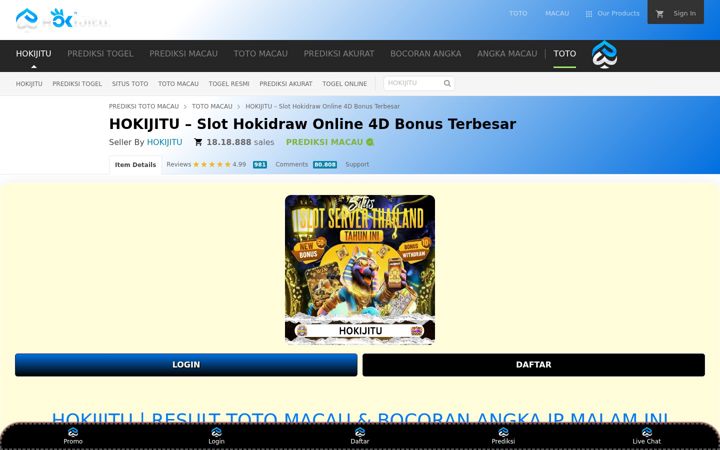Viewport: 720px width, 450px height.
Task: Click the review star rating icons
Action: pos(212,164)
